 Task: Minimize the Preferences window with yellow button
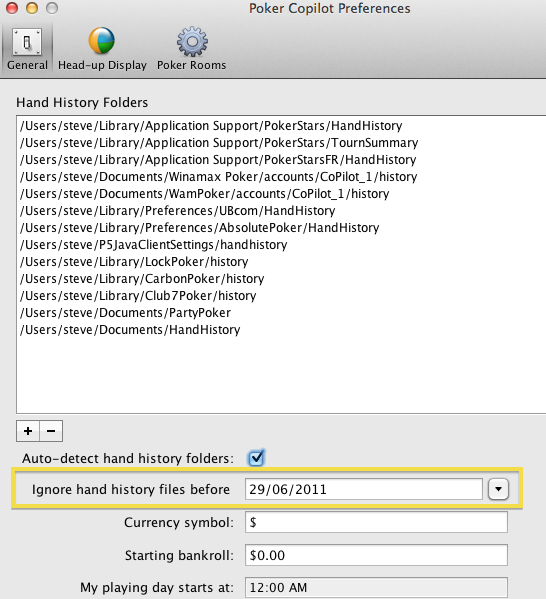point(32,8)
